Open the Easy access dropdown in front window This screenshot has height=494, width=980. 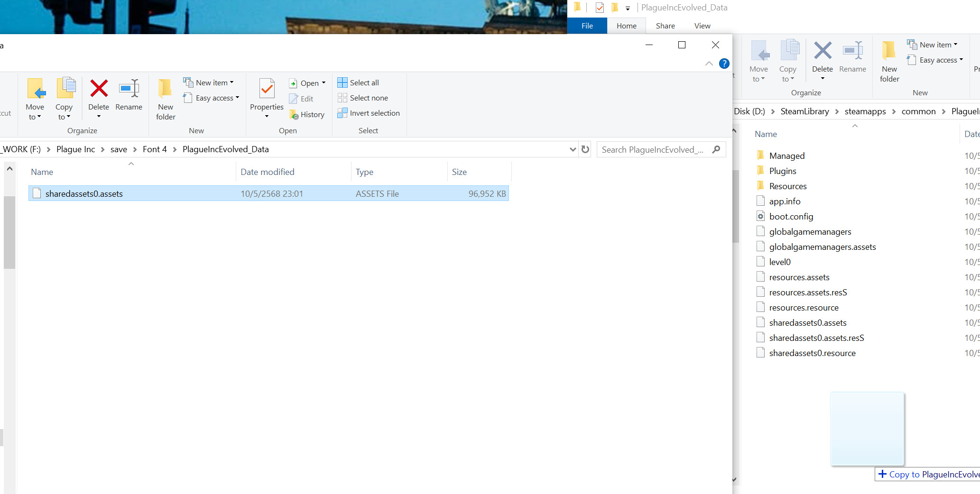coord(212,98)
